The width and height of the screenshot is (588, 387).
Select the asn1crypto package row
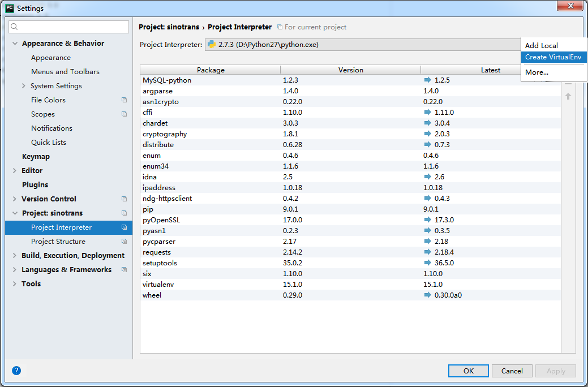tap(351, 102)
